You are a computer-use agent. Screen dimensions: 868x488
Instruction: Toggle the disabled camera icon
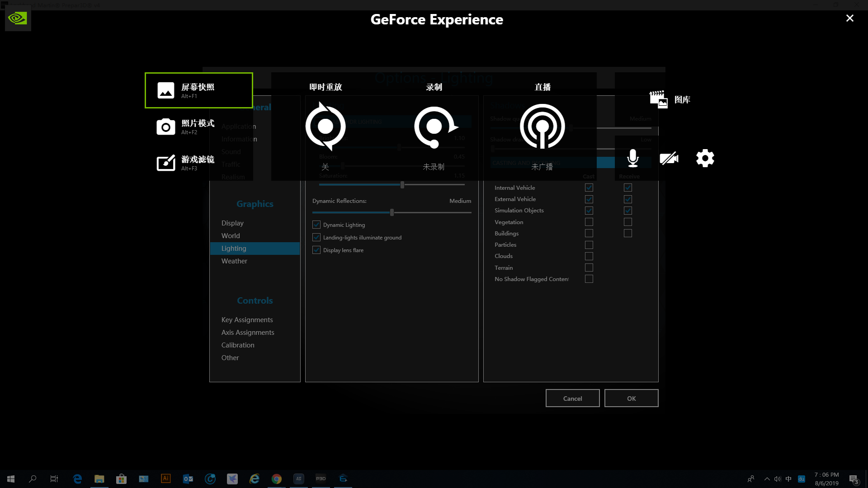pos(669,158)
